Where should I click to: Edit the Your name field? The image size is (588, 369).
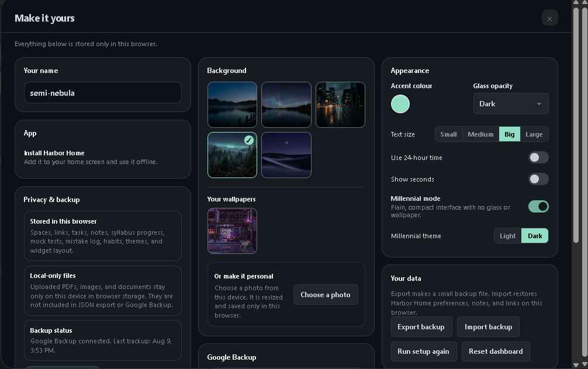point(103,93)
